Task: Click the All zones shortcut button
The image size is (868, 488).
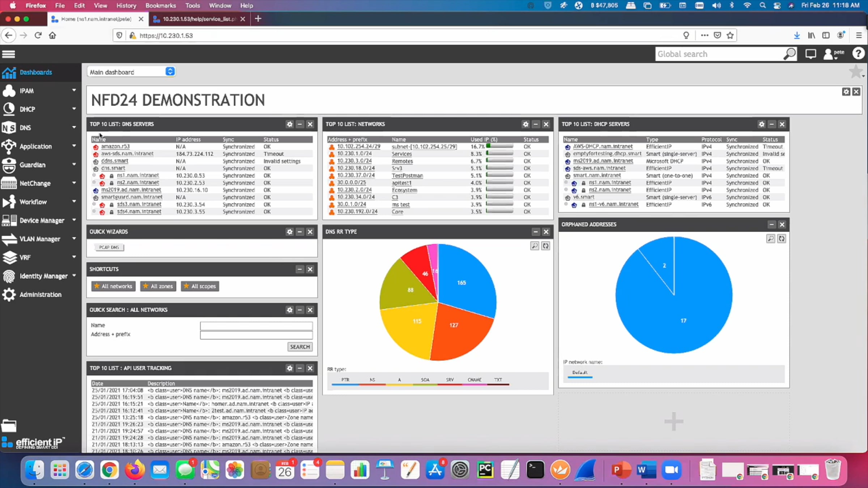Action: (x=158, y=286)
